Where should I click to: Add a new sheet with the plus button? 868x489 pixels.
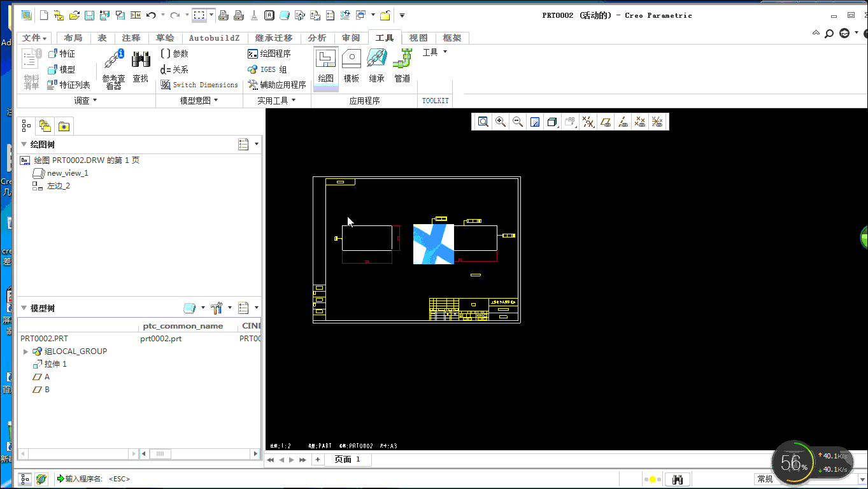pos(317,460)
